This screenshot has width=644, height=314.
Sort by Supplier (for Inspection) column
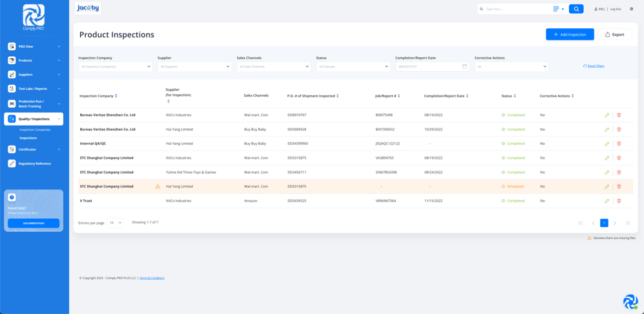coord(168,101)
